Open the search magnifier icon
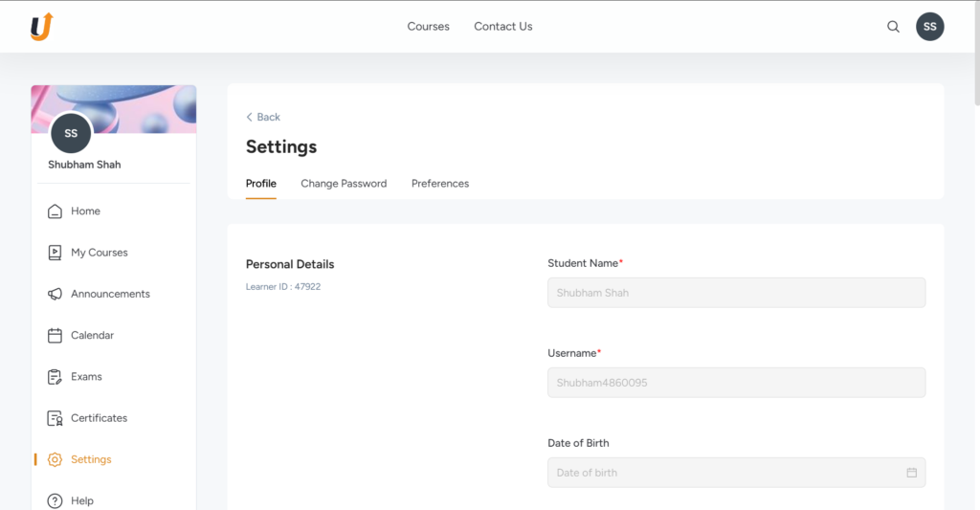The width and height of the screenshot is (980, 510). (893, 27)
